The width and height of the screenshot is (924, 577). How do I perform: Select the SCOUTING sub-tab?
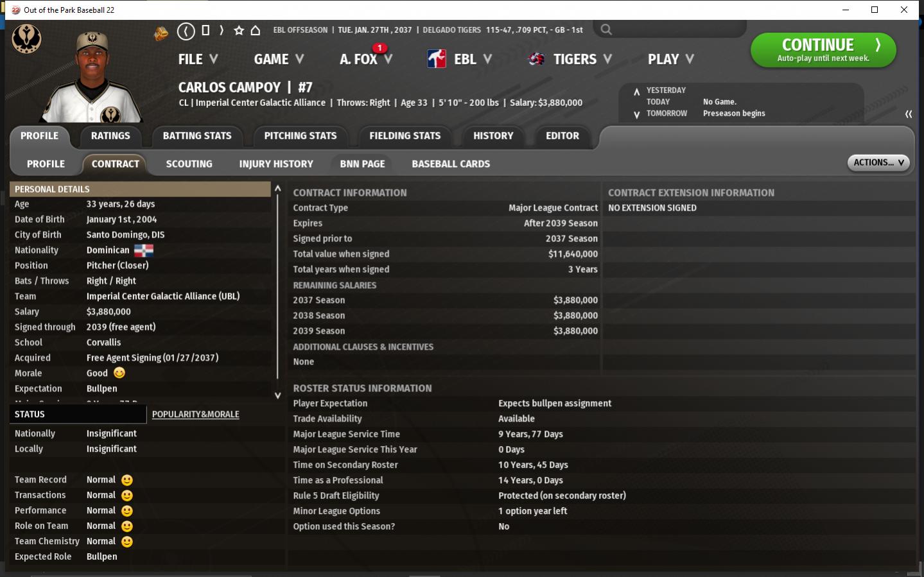(189, 164)
